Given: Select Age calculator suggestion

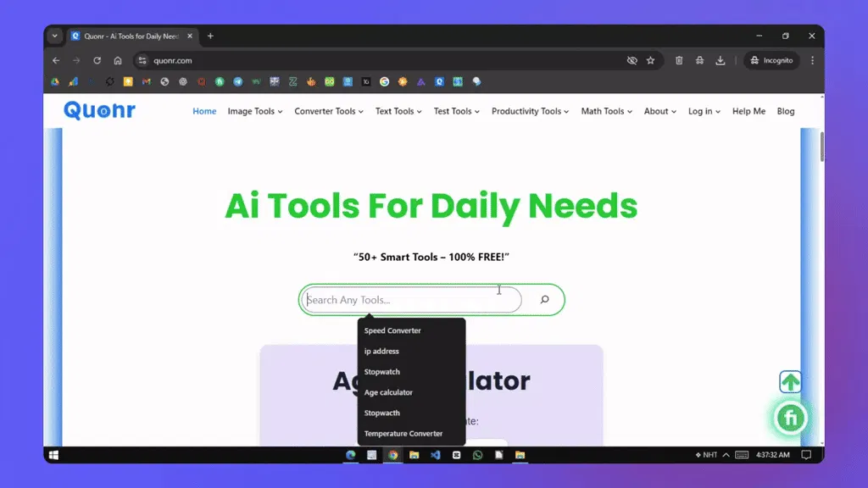Looking at the screenshot, I should [x=411, y=391].
